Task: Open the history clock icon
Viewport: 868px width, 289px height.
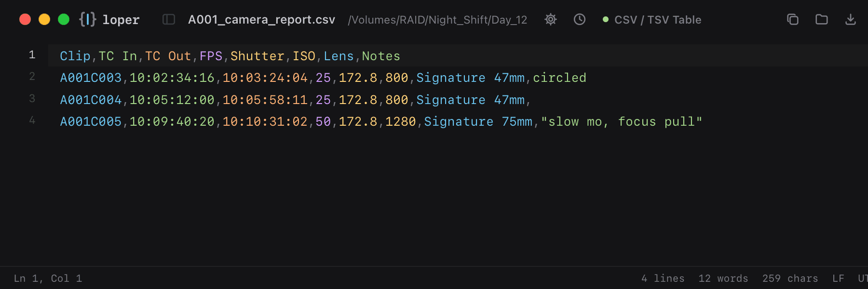Action: pyautogui.click(x=580, y=19)
